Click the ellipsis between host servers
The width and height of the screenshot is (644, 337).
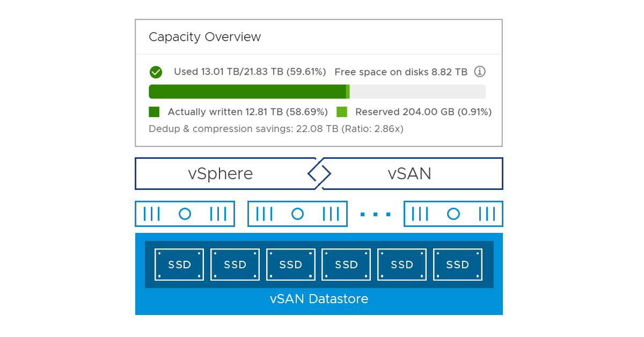[375, 215]
